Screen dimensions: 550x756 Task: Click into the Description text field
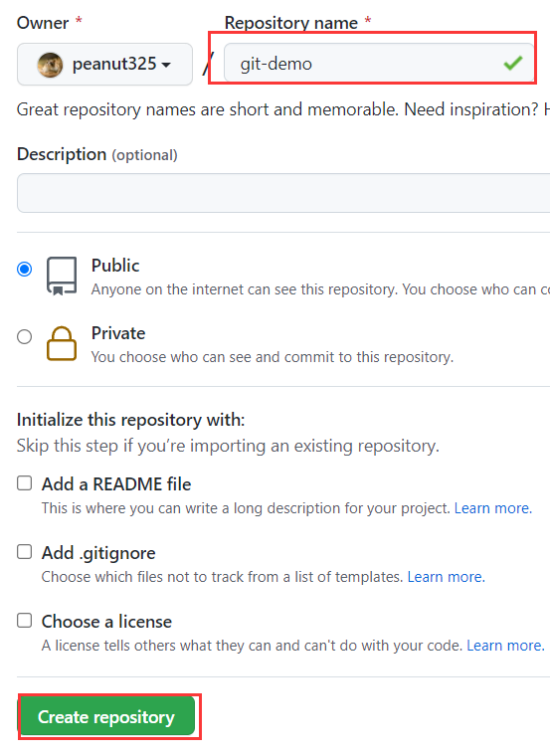pos(283,193)
